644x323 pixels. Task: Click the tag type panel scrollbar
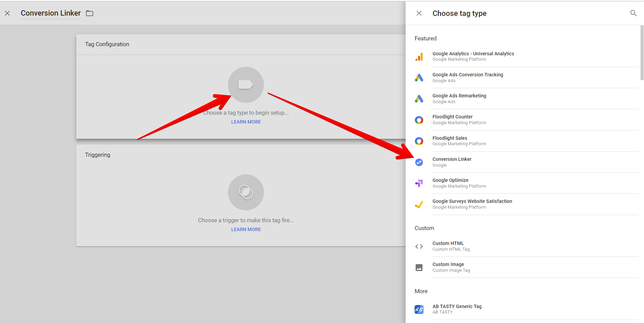(x=642, y=53)
